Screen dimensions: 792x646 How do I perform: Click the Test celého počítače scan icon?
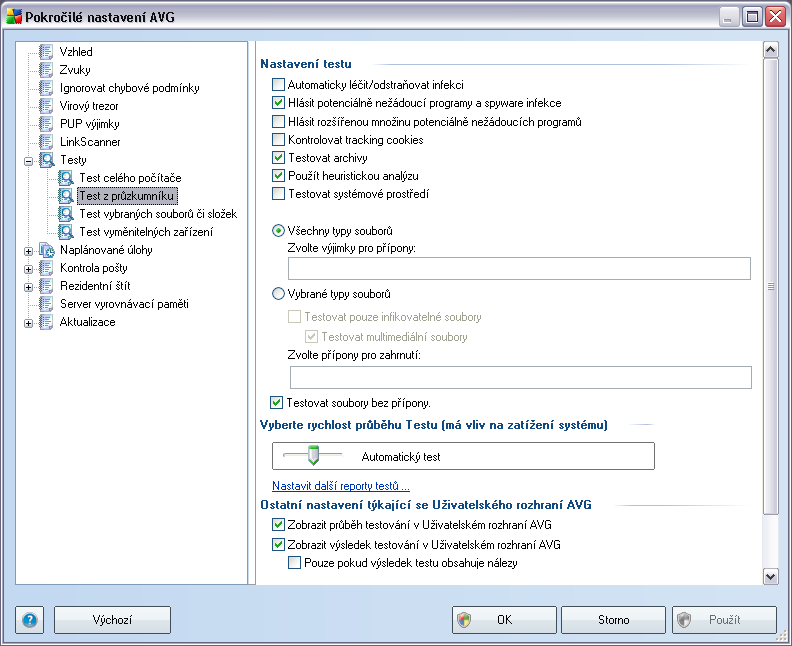click(66, 178)
